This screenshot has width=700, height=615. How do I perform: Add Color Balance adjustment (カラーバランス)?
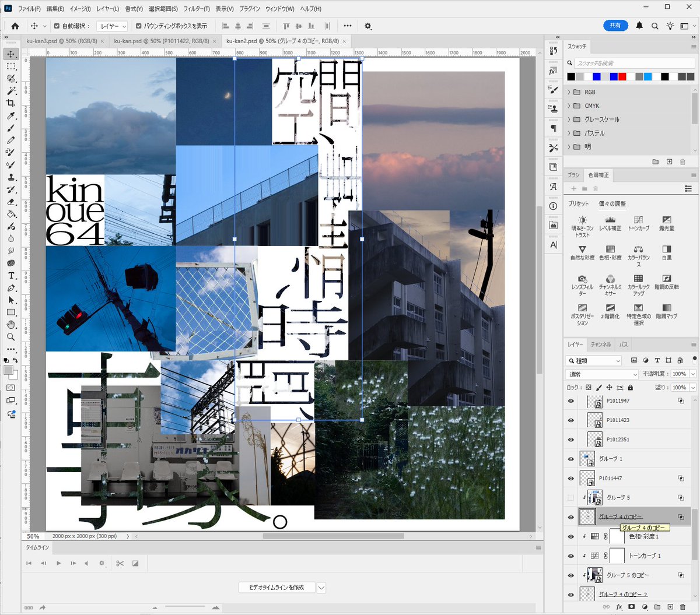[x=638, y=255]
